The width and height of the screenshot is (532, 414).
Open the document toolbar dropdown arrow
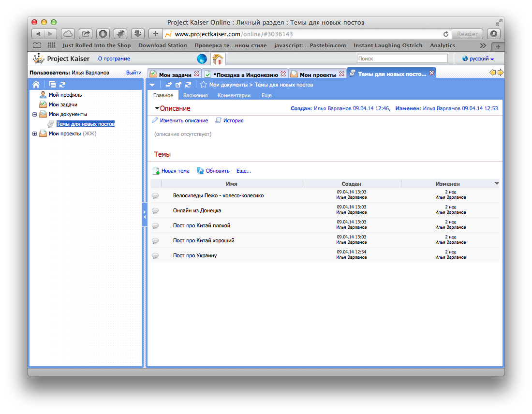[152, 85]
